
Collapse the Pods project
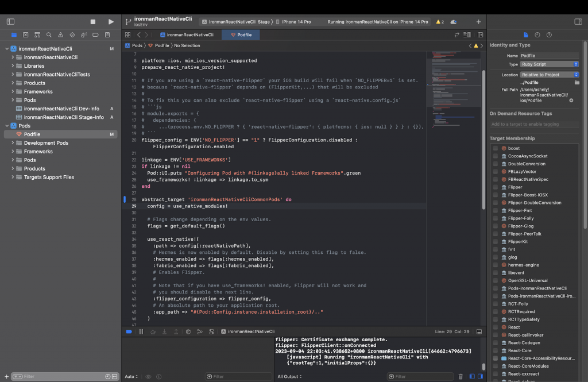tap(7, 126)
